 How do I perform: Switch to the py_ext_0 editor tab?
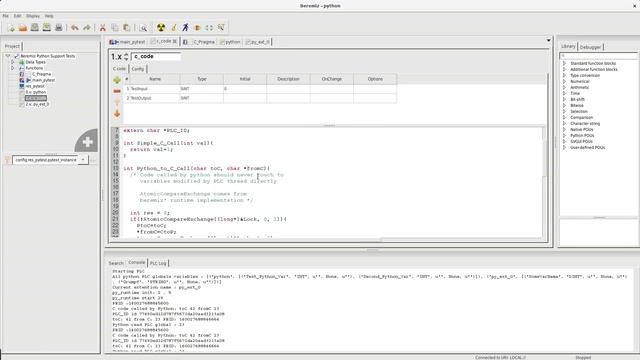coord(258,42)
